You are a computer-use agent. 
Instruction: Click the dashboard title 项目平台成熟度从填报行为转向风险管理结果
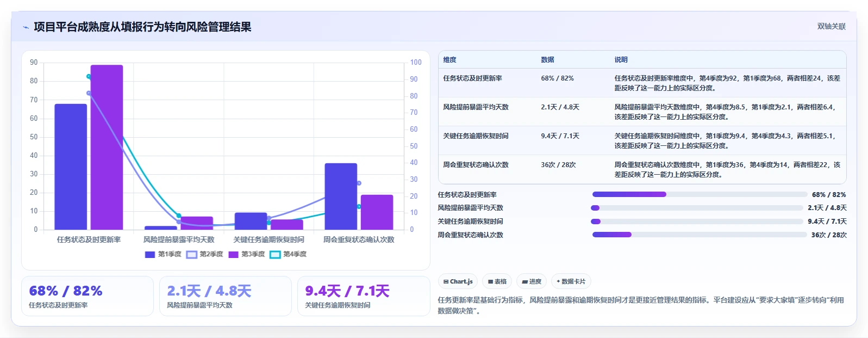coord(142,27)
